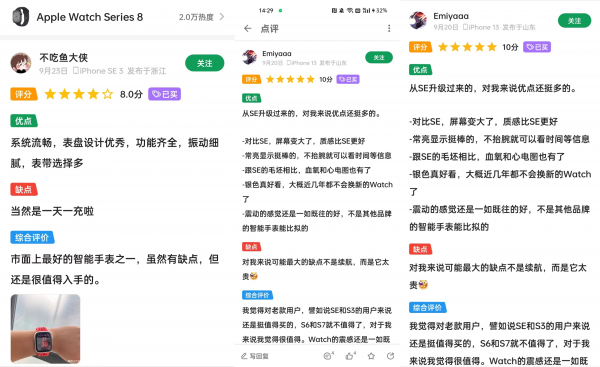Click username Emiyaaa in middle panel
The height and width of the screenshot is (367, 600).
[277, 54]
